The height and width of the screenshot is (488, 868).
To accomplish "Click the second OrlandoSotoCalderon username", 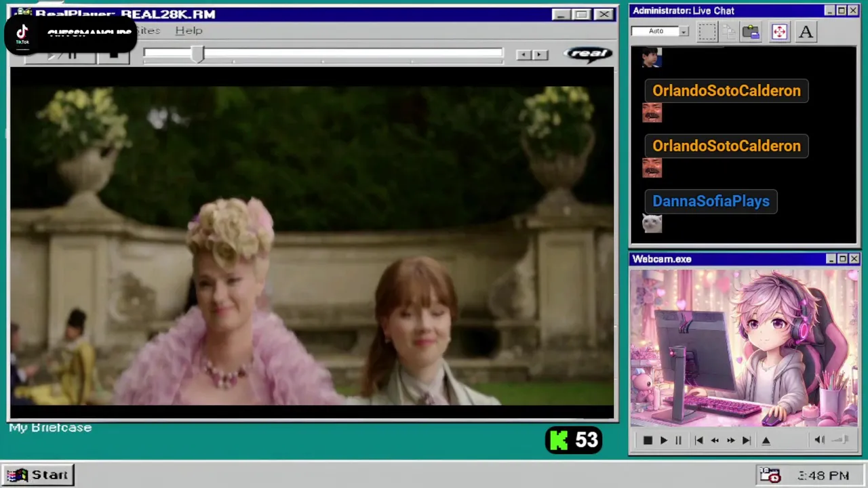I will [726, 146].
